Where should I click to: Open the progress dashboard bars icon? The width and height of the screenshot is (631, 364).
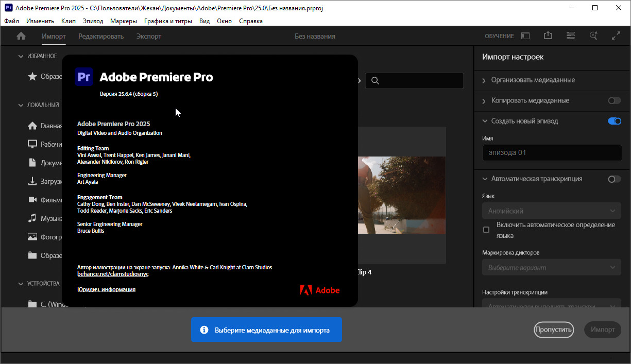point(571,36)
